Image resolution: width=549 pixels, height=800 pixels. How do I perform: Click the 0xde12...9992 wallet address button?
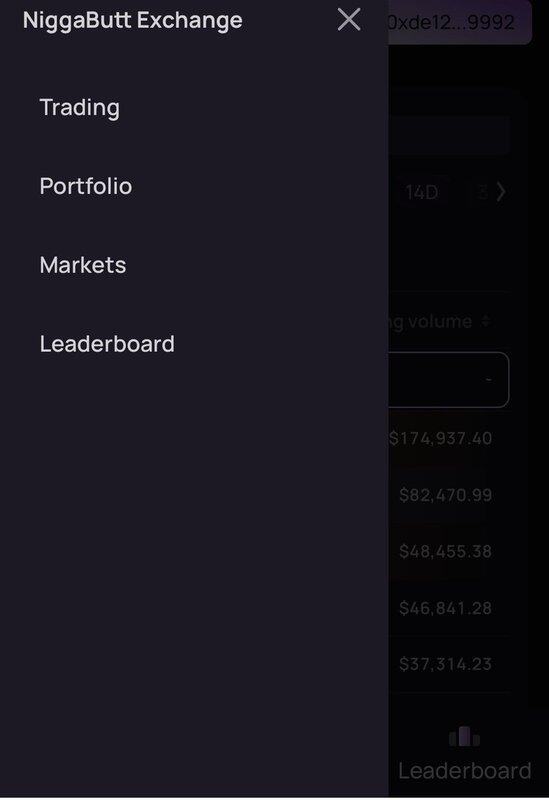459,22
